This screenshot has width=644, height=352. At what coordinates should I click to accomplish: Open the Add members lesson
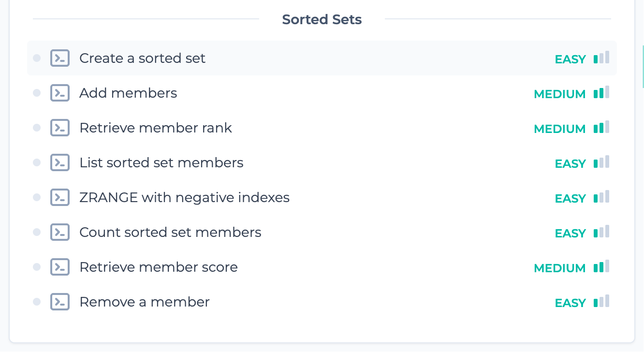coord(128,93)
